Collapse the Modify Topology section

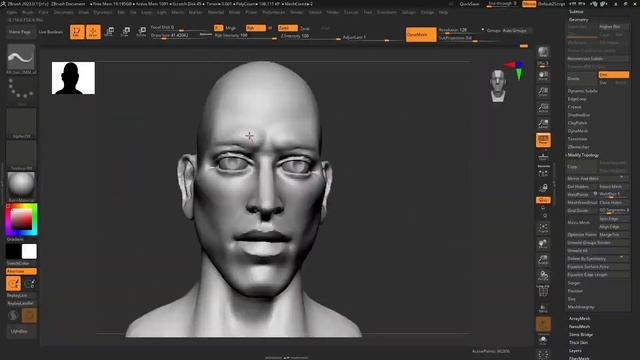pos(583,155)
